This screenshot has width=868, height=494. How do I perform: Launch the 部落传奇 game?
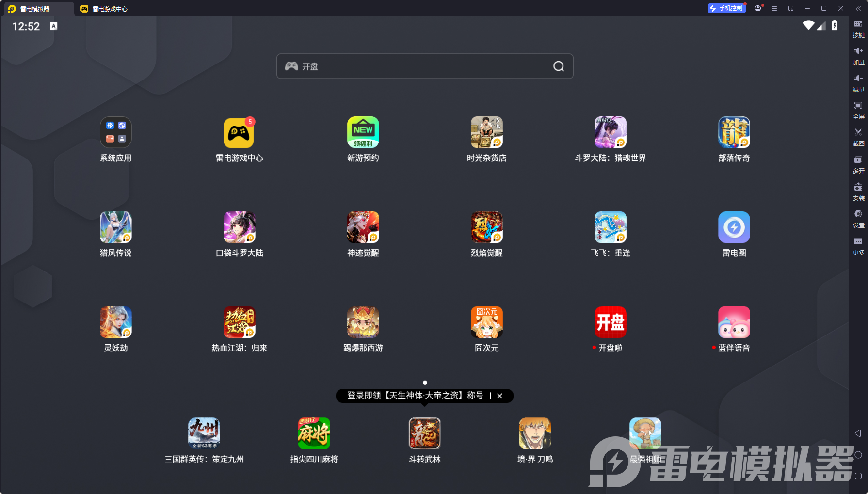coord(734,132)
